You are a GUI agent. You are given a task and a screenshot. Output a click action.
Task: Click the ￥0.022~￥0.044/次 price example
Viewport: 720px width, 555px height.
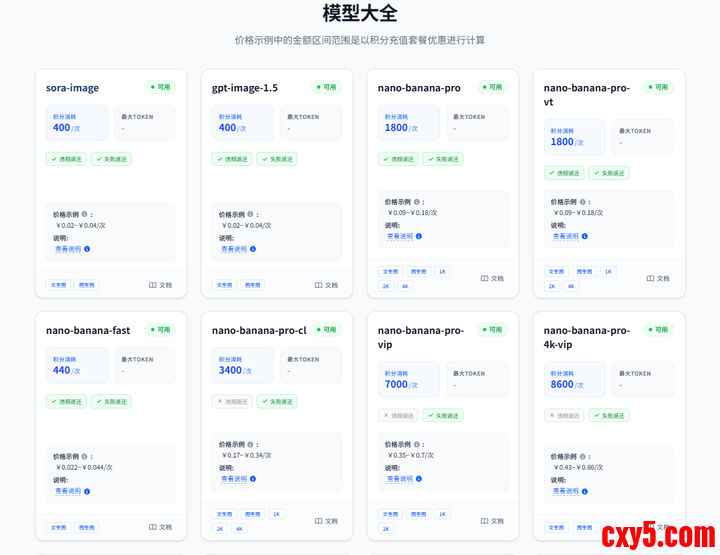click(84, 468)
